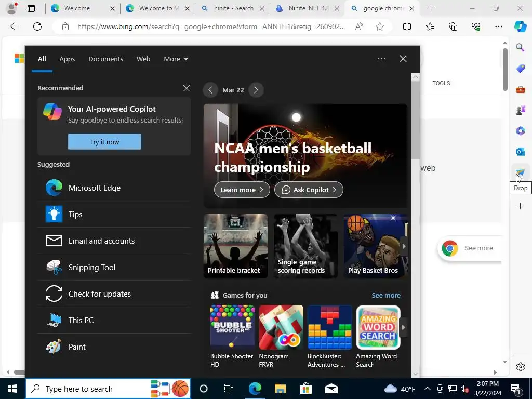Open Tab actions menu icon
This screenshot has width=532, height=399.
coord(31,8)
